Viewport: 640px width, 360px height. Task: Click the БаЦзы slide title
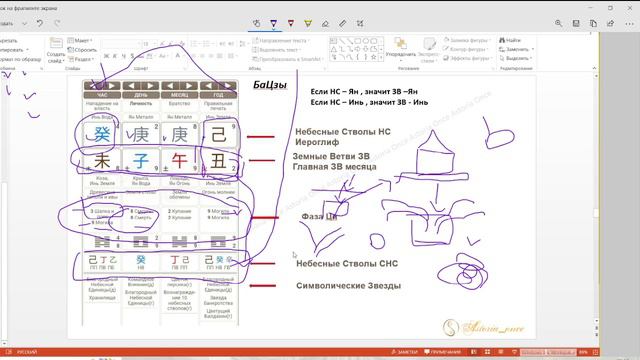(x=270, y=85)
